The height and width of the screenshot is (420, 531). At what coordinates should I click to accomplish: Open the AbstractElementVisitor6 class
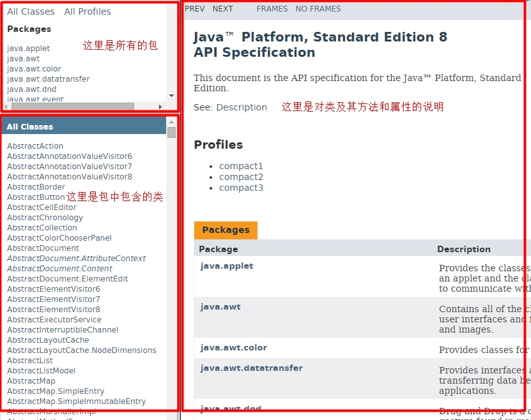coord(54,289)
